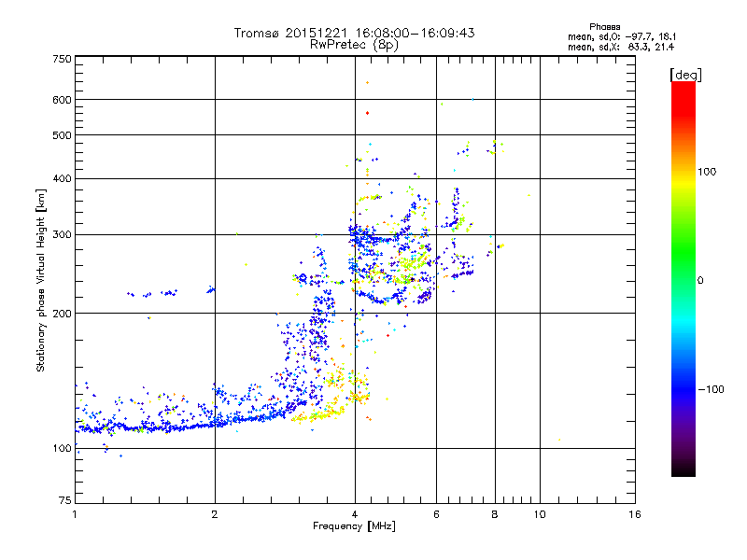Click the orange data point above 600 km
This screenshot has width=747, height=560.
coord(367,83)
